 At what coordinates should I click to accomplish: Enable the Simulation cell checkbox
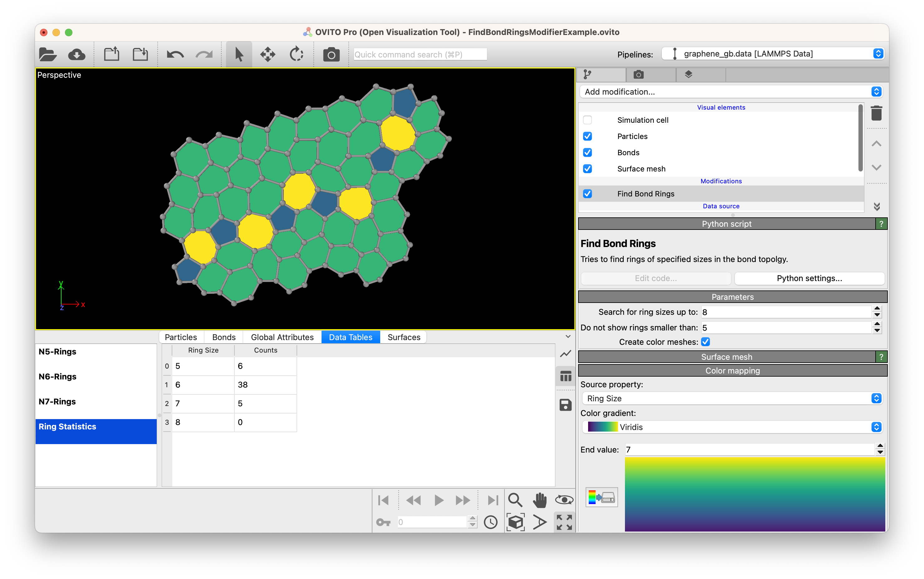587,120
